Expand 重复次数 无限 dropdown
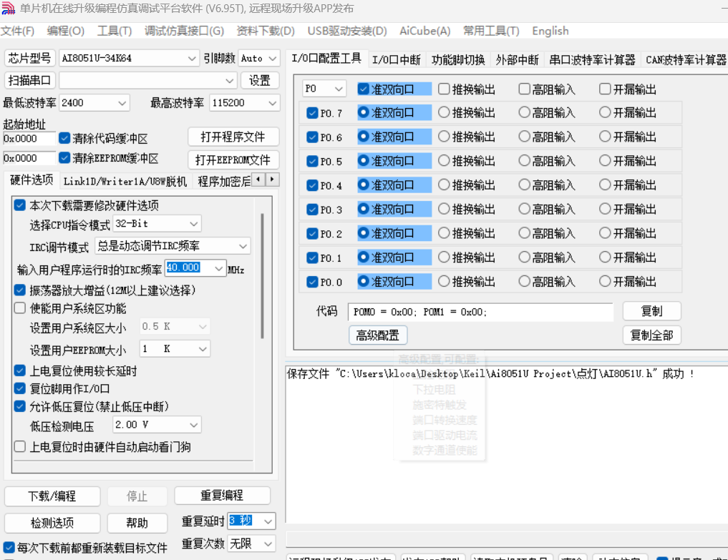728x560 pixels. [x=268, y=544]
